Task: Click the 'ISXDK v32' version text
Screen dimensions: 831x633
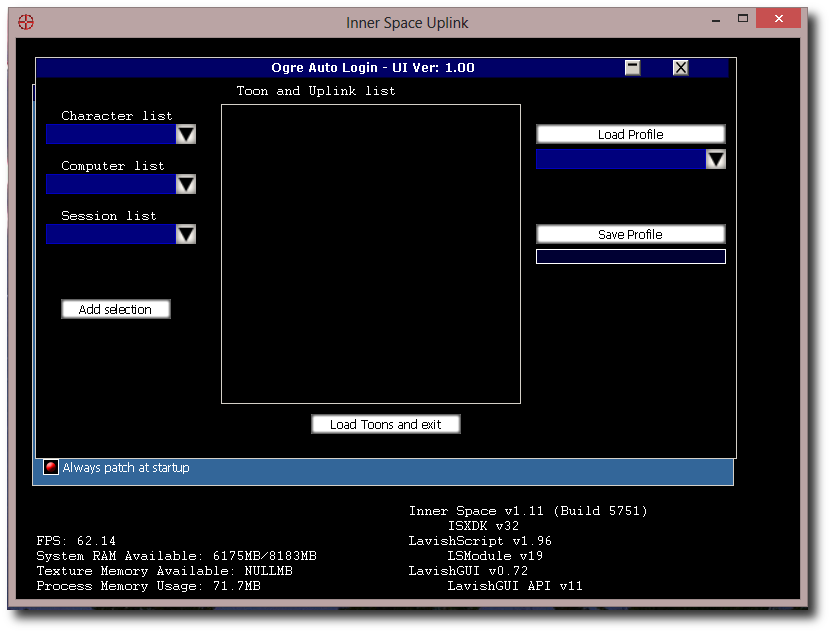Action: [483, 526]
